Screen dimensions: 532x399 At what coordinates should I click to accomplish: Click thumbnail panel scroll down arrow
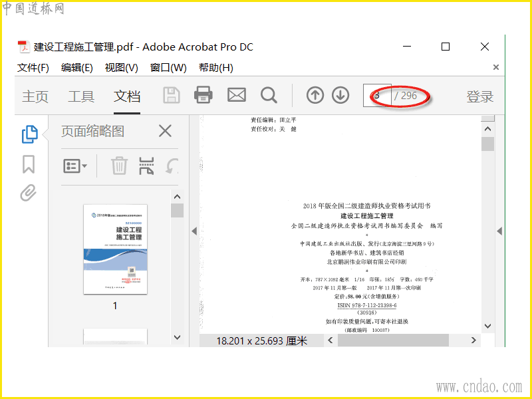pyautogui.click(x=177, y=337)
